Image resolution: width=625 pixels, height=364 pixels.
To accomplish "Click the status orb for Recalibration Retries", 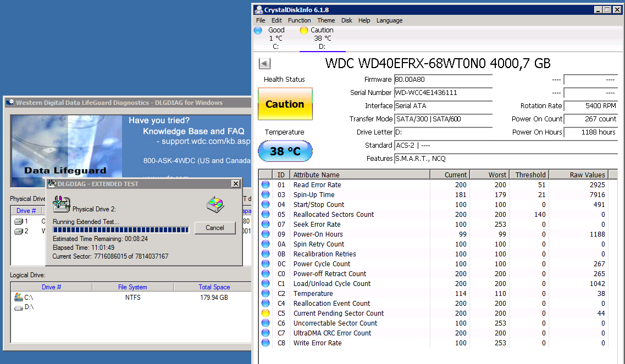I will click(x=266, y=254).
